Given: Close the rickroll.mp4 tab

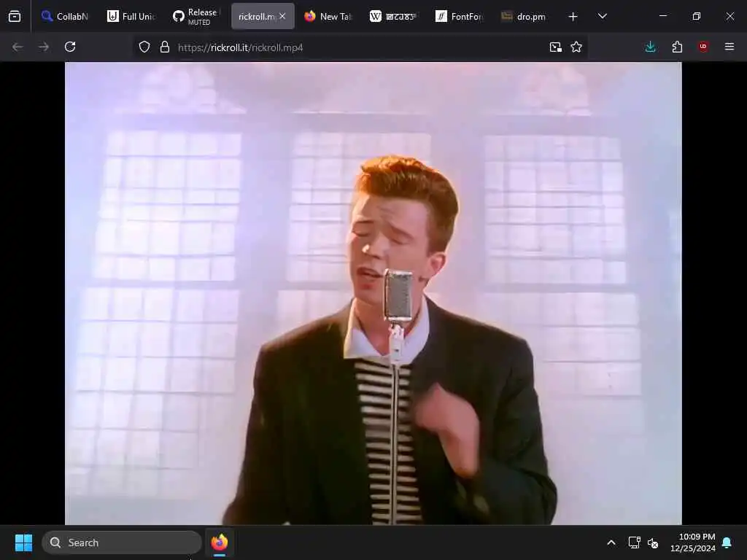Looking at the screenshot, I should tap(282, 16).
